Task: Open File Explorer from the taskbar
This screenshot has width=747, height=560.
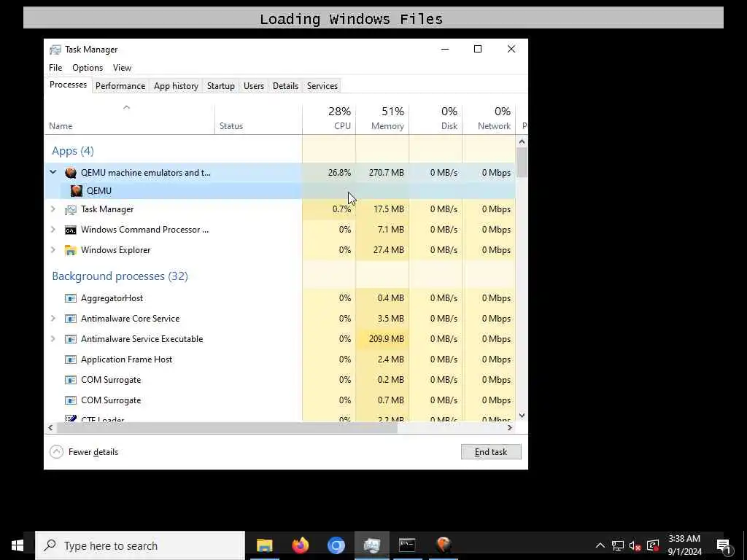Action: point(264,545)
